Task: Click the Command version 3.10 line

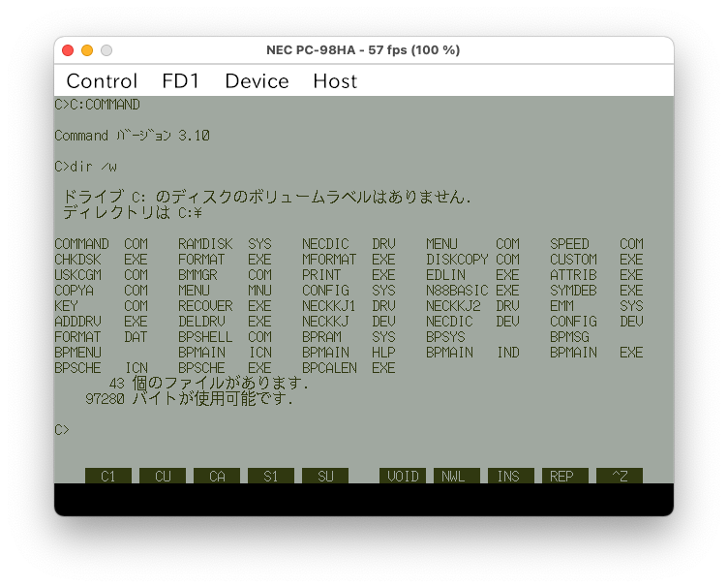Action: (132, 136)
